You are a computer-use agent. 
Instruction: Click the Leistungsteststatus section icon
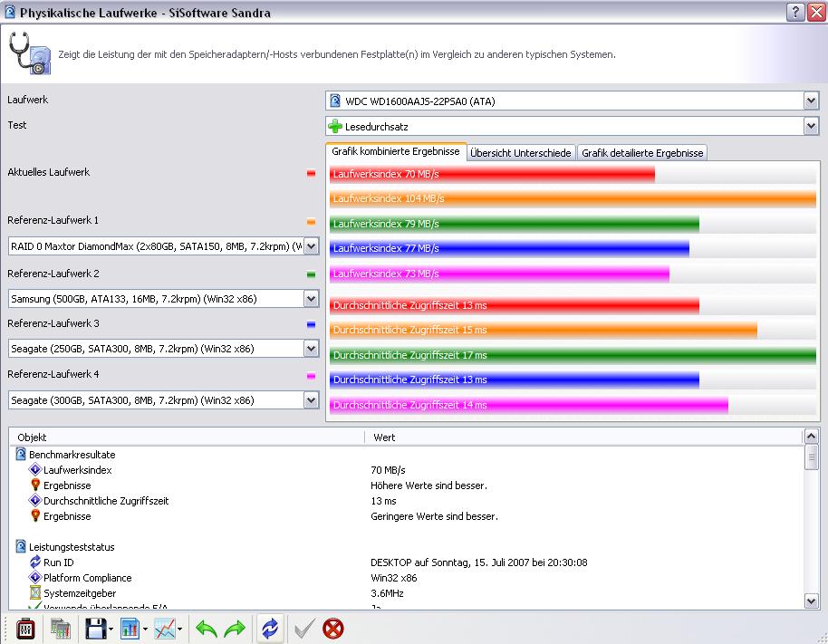pyautogui.click(x=21, y=546)
